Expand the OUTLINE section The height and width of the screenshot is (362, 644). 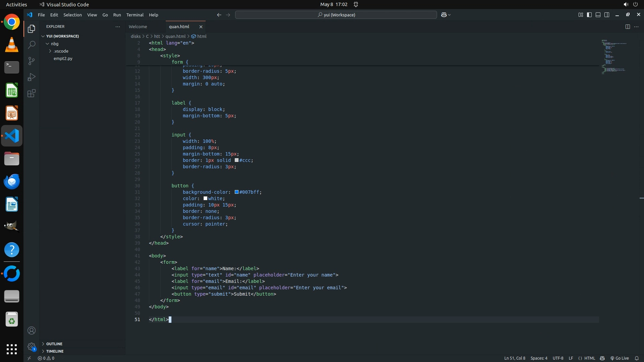pos(54,344)
